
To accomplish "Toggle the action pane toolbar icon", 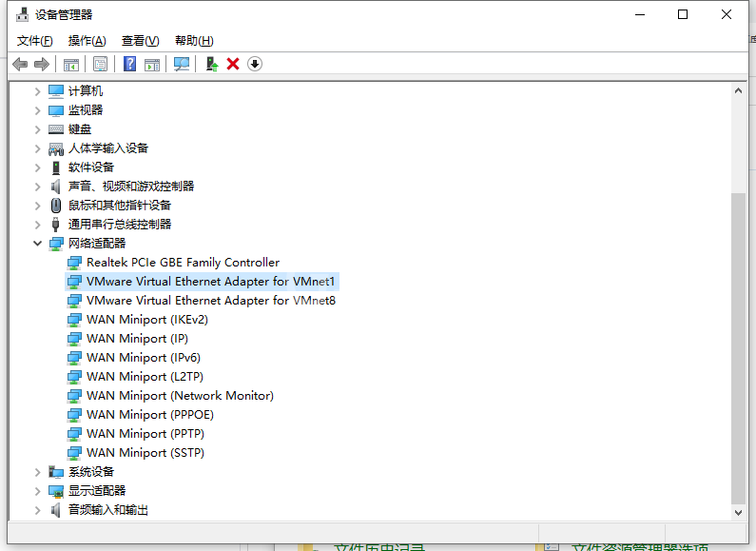I will pyautogui.click(x=152, y=64).
